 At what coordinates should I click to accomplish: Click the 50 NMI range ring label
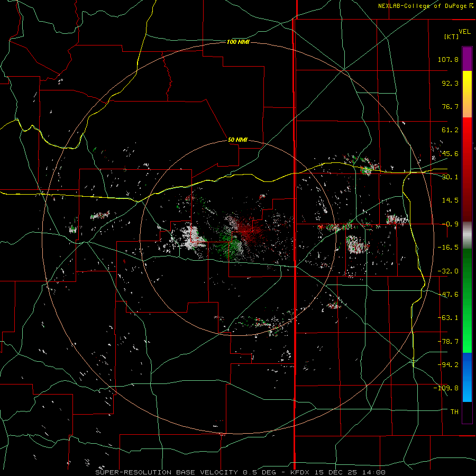point(237,140)
